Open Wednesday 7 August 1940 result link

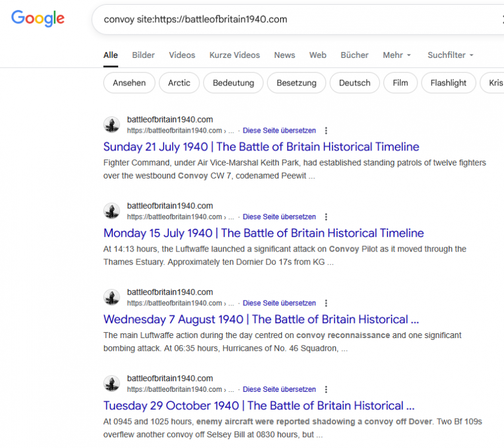click(261, 320)
